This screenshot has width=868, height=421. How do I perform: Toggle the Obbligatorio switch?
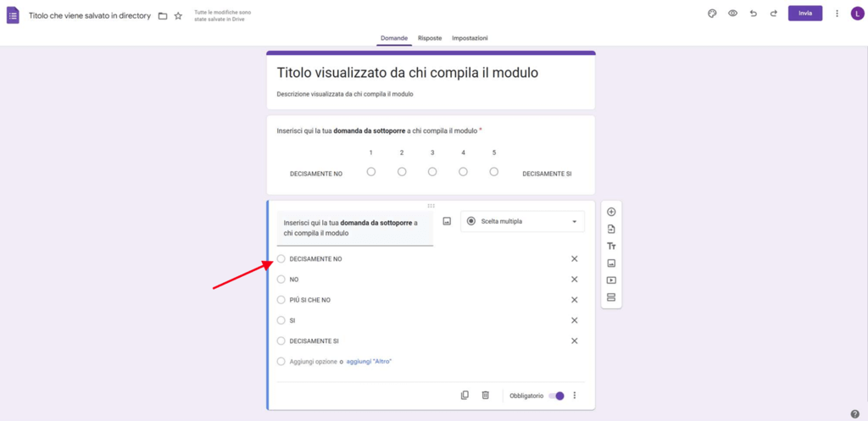(557, 396)
